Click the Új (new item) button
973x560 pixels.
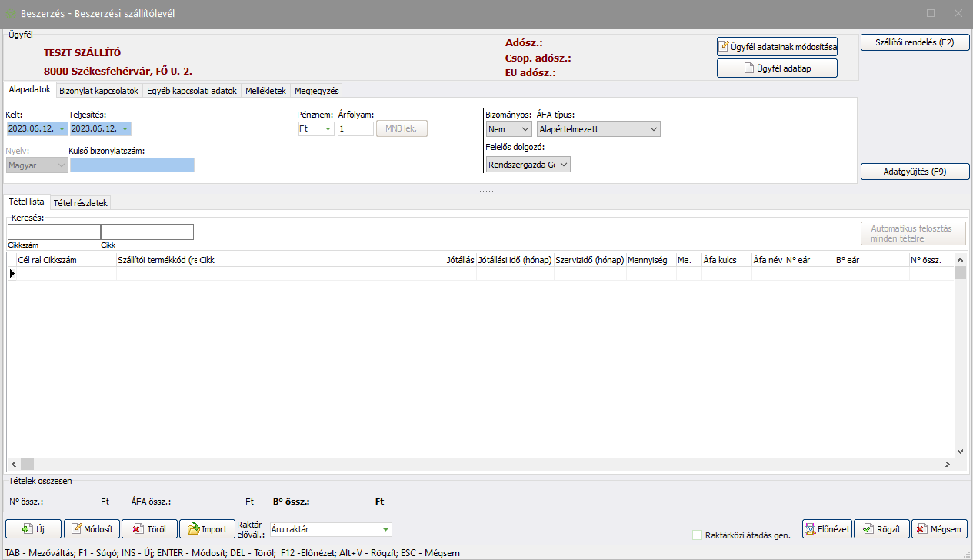pos(33,529)
